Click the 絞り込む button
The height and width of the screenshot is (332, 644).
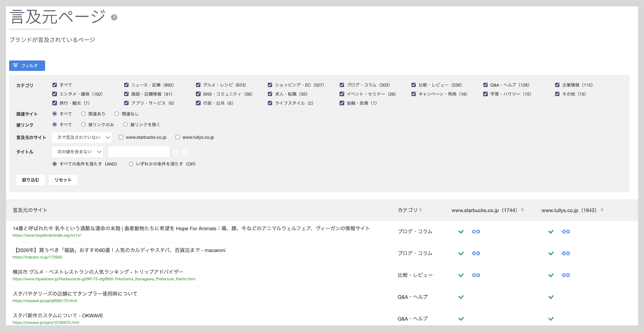31,180
